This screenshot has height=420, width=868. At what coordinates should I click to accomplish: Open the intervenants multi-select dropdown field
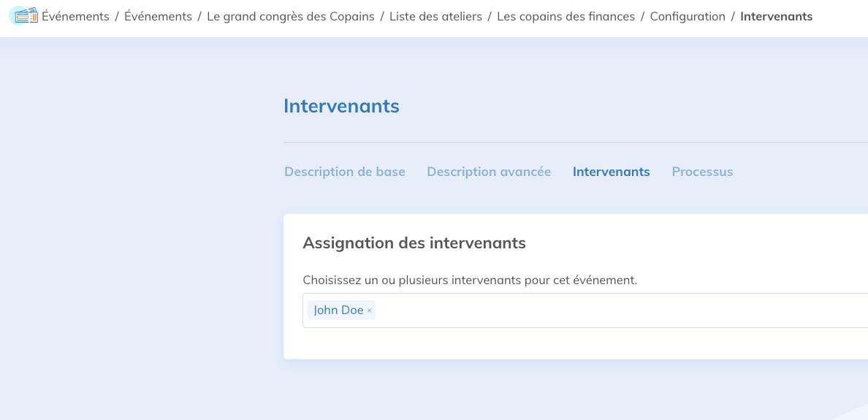click(621, 310)
